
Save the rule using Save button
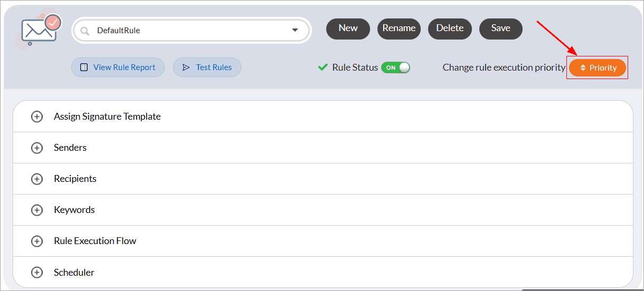click(500, 28)
